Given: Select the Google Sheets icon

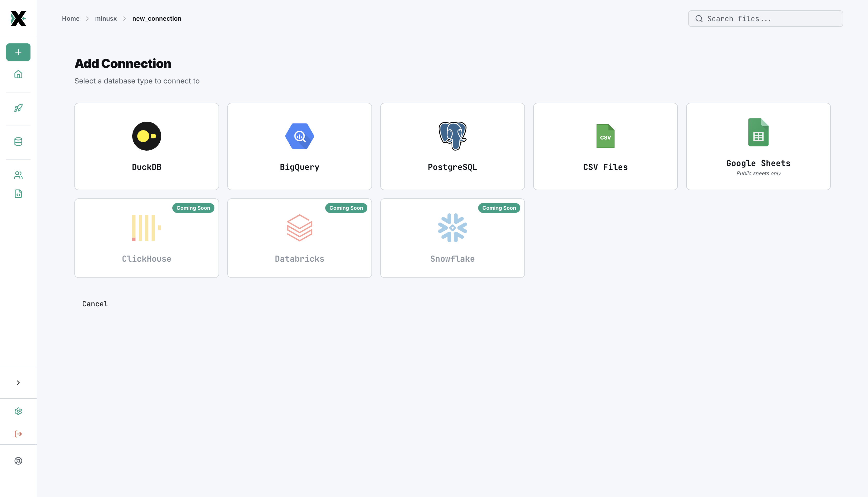Looking at the screenshot, I should point(758,133).
